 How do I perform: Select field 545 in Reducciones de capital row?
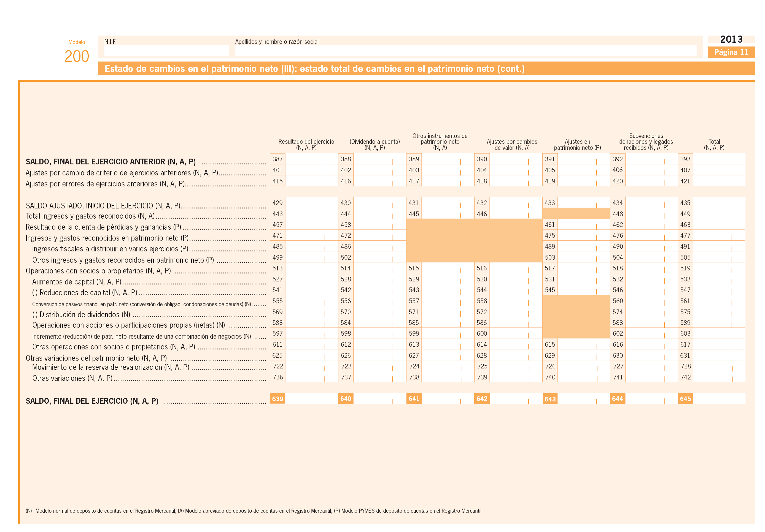click(x=583, y=290)
